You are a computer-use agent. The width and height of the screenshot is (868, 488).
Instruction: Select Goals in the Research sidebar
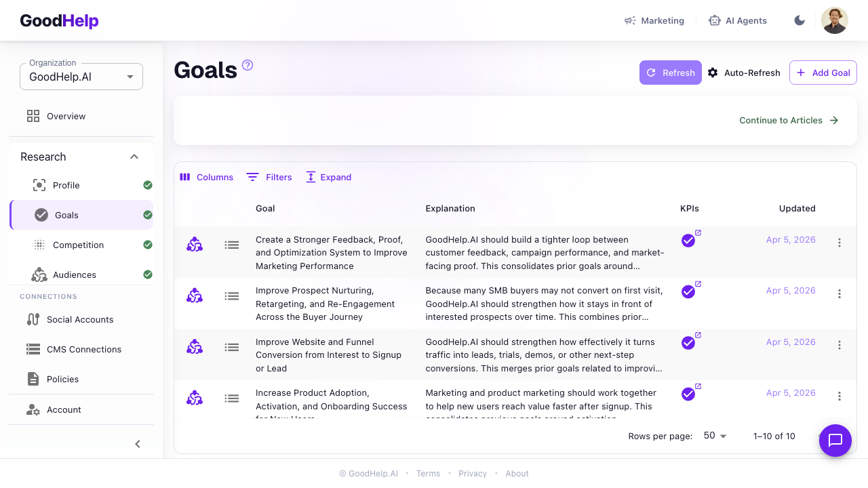[66, 215]
